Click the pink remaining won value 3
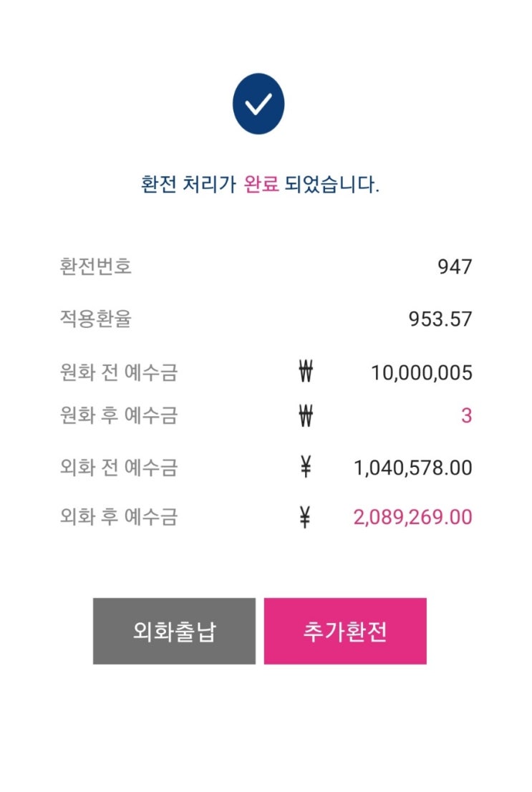532x792 pixels. [x=466, y=415]
